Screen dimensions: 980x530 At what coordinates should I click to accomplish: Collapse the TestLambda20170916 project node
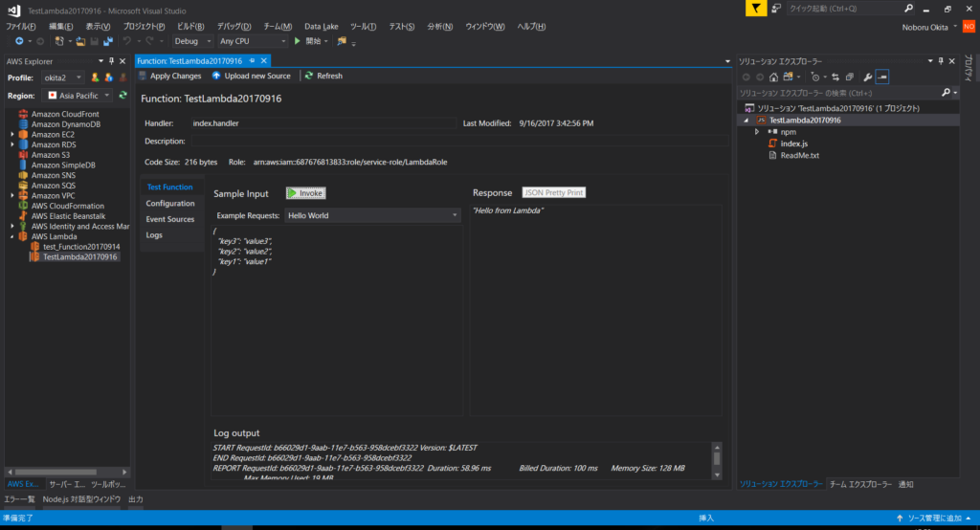(x=746, y=120)
